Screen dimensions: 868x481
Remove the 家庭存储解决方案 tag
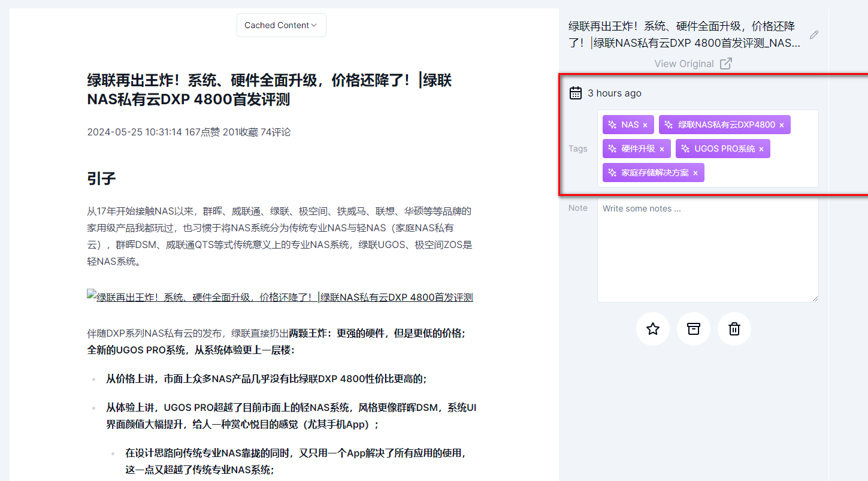(x=695, y=173)
